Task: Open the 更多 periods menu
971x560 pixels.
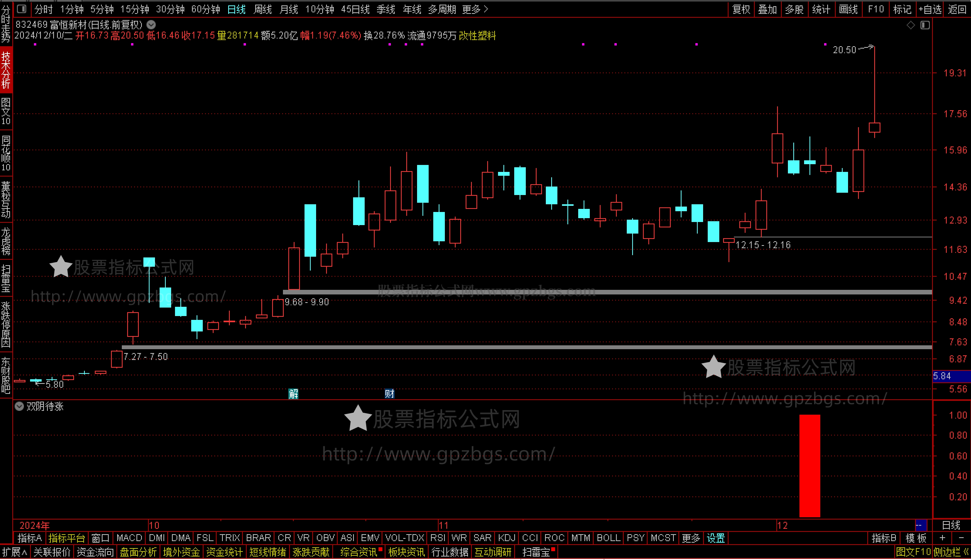Action: click(x=475, y=9)
